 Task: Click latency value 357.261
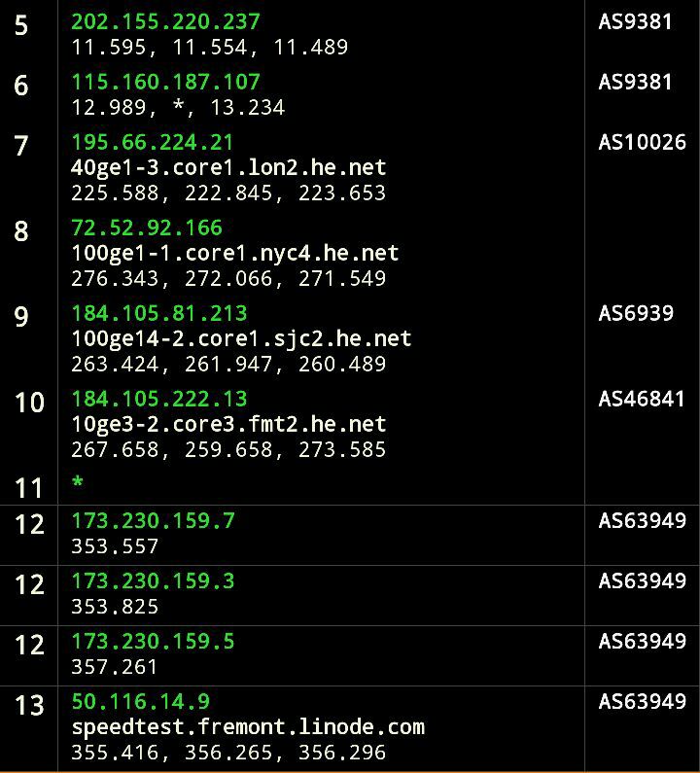point(115,667)
